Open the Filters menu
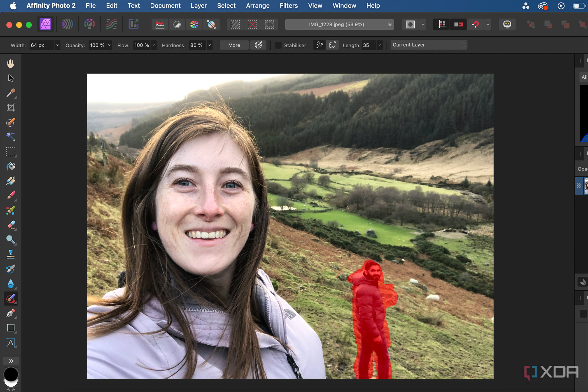This screenshot has width=588, height=392. tap(288, 6)
